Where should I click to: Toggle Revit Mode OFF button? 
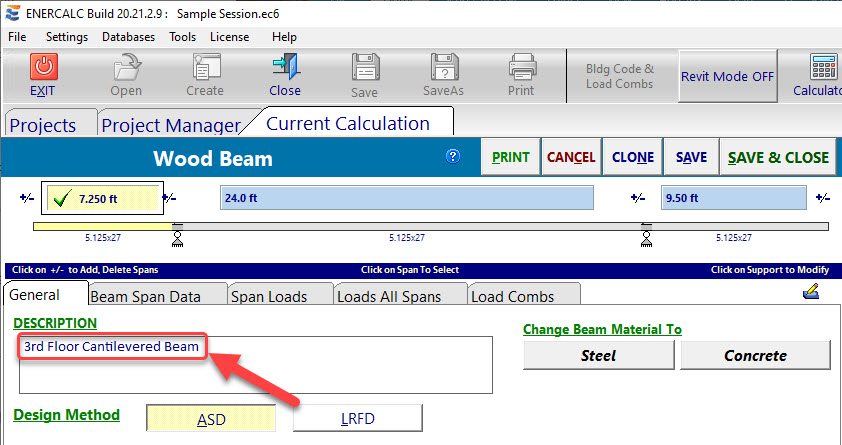pos(727,77)
